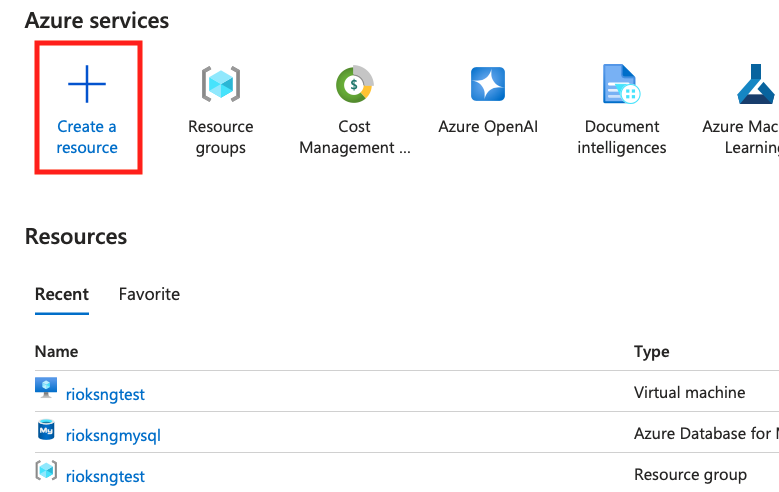
Task: Click the 'Resources' heading
Action: (76, 237)
